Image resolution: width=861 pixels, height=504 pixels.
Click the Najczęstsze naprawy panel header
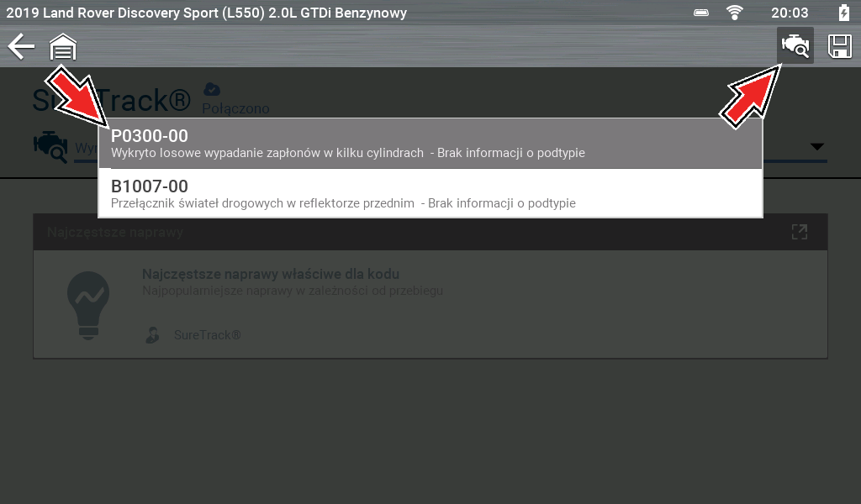tap(430, 232)
